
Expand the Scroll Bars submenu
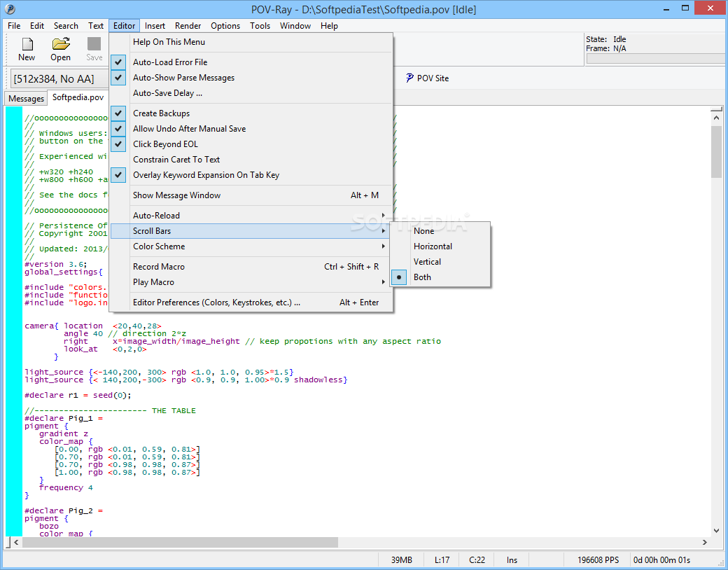point(251,231)
